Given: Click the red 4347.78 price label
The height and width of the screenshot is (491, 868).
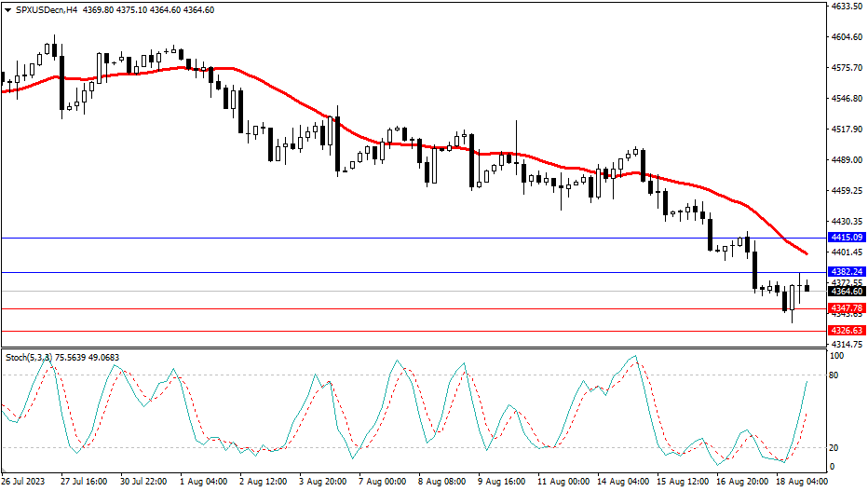Looking at the screenshot, I should tap(848, 308).
